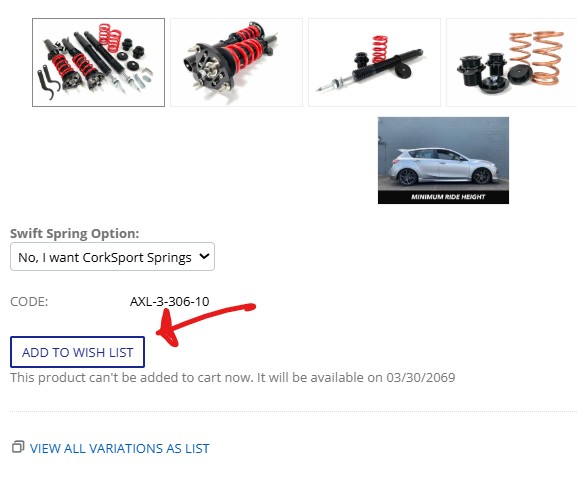Open the rear shock with red spring thumbnail
The height and width of the screenshot is (488, 577).
tap(374, 63)
